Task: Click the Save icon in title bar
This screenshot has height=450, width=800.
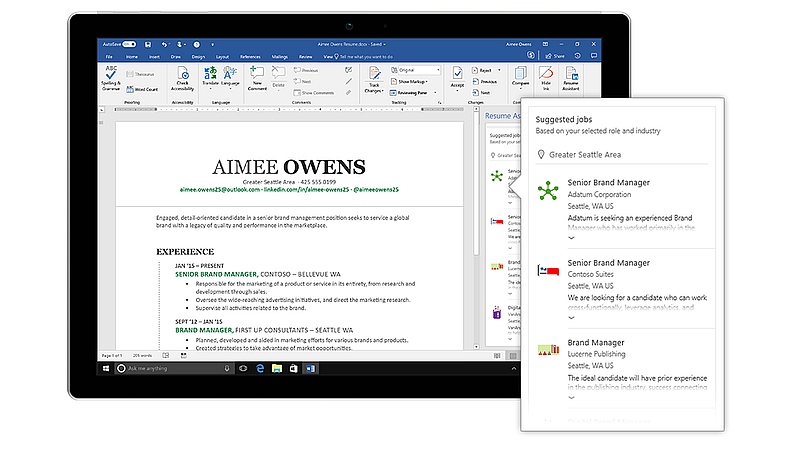Action: (x=148, y=44)
